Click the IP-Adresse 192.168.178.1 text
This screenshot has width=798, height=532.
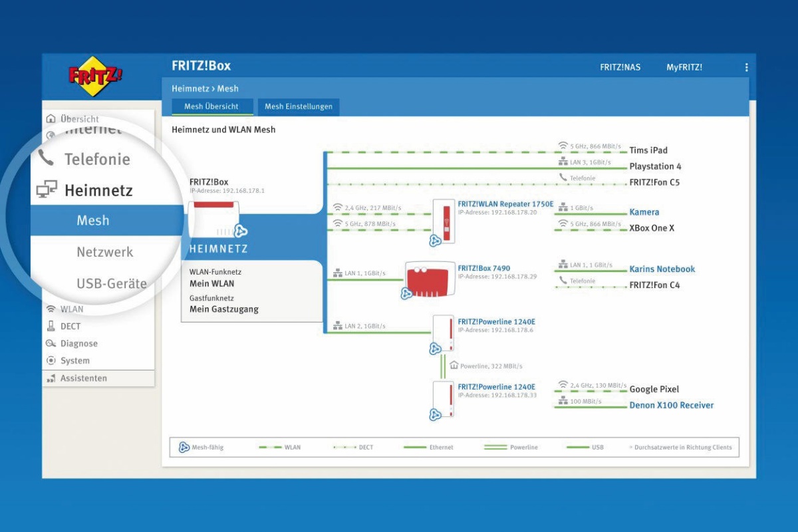point(227,191)
